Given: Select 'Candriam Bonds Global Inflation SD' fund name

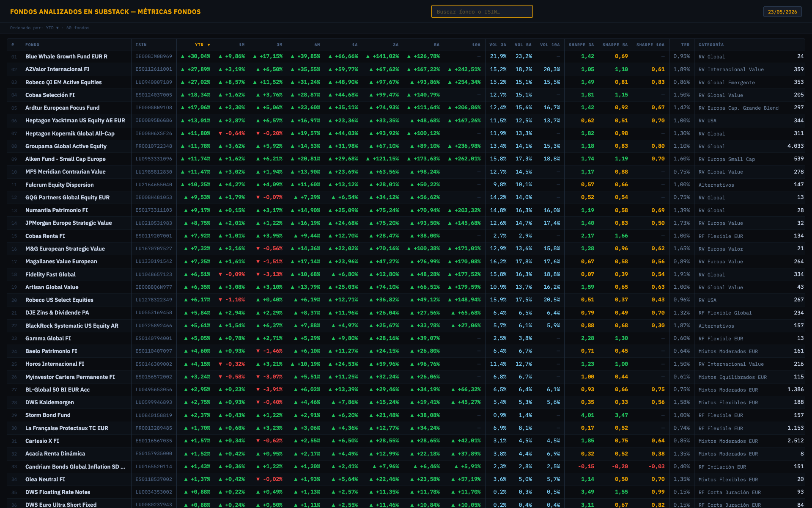Looking at the screenshot, I should pyautogui.click(x=75, y=467).
